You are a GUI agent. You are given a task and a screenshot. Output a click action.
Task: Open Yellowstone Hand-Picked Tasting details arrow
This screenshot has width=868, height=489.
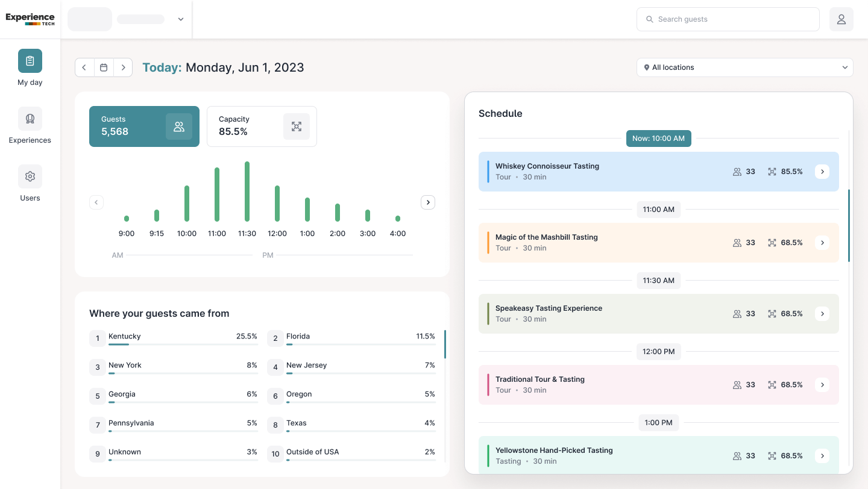click(x=822, y=456)
